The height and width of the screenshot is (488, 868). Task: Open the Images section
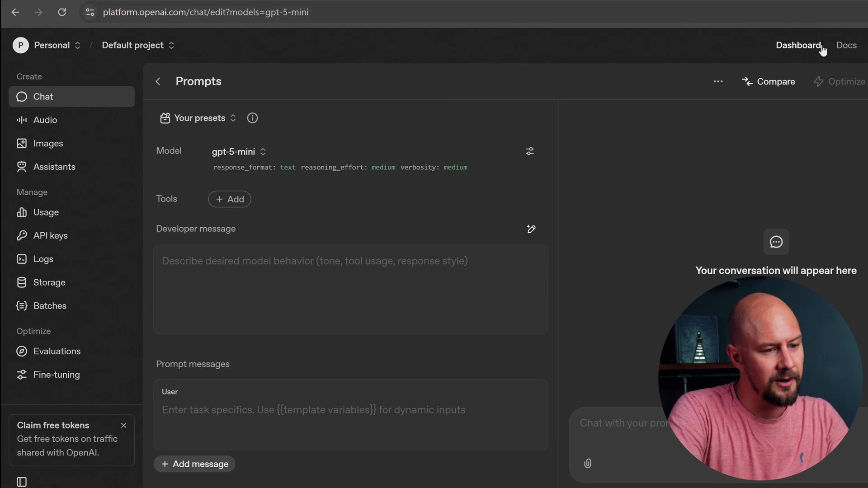click(49, 143)
